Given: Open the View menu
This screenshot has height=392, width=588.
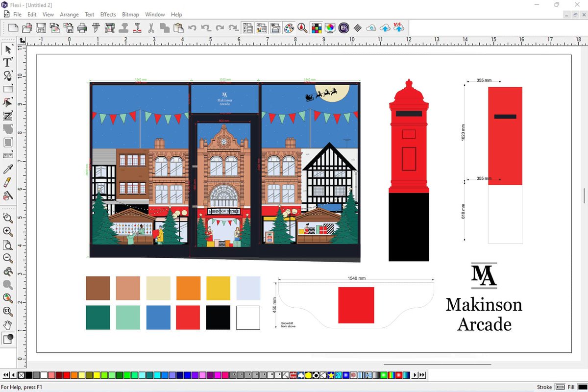Looking at the screenshot, I should click(x=48, y=15).
